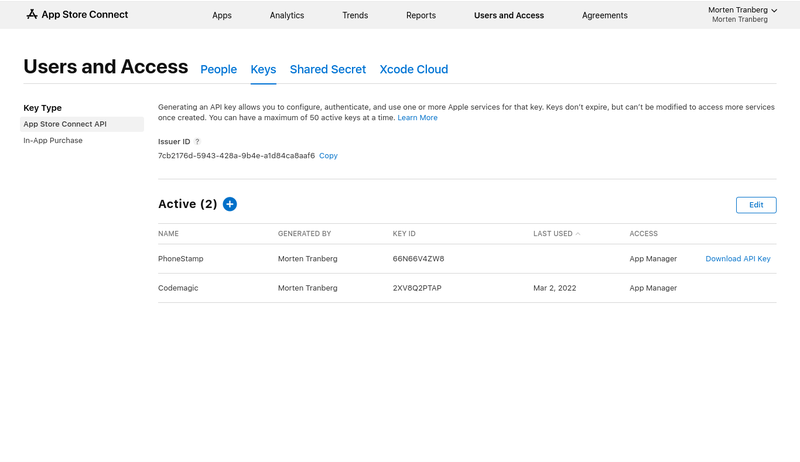The image size is (800, 462).
Task: Click the Learn More link
Action: click(417, 118)
